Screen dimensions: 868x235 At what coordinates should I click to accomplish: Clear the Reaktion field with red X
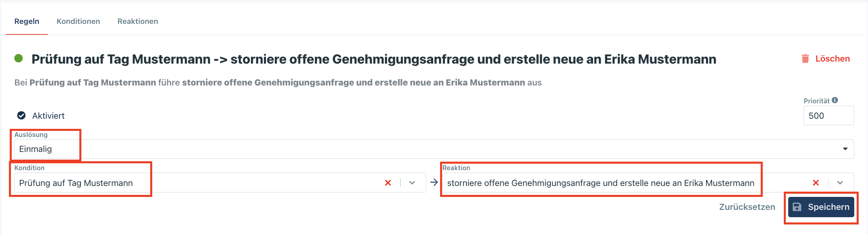point(816,183)
